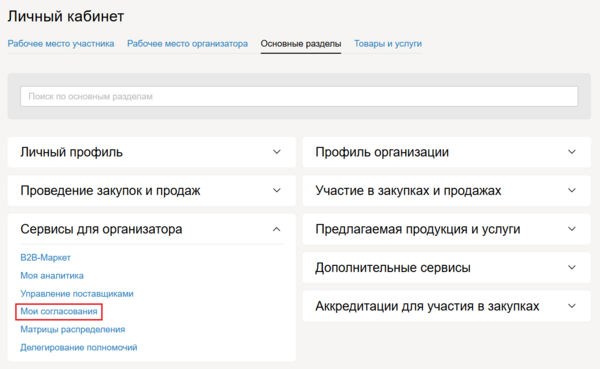Image resolution: width=600 pixels, height=369 pixels.
Task: Open Матрицы распределения link
Action: point(73,330)
